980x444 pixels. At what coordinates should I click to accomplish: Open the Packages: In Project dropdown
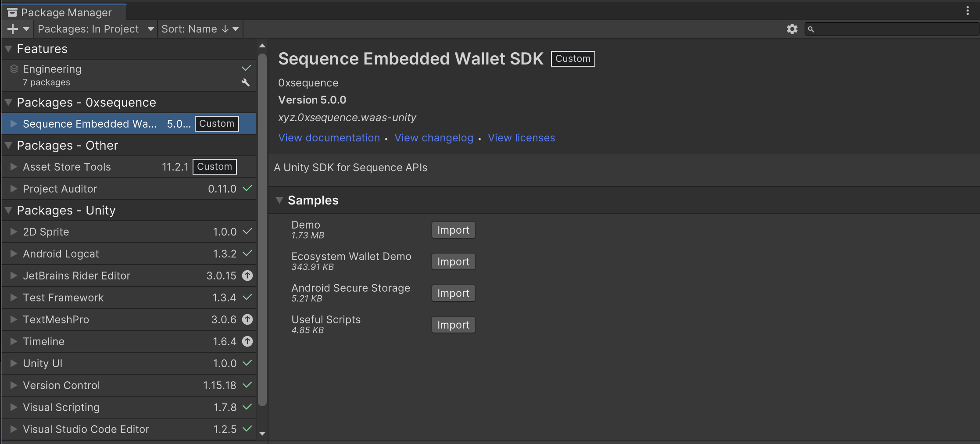[x=96, y=29]
